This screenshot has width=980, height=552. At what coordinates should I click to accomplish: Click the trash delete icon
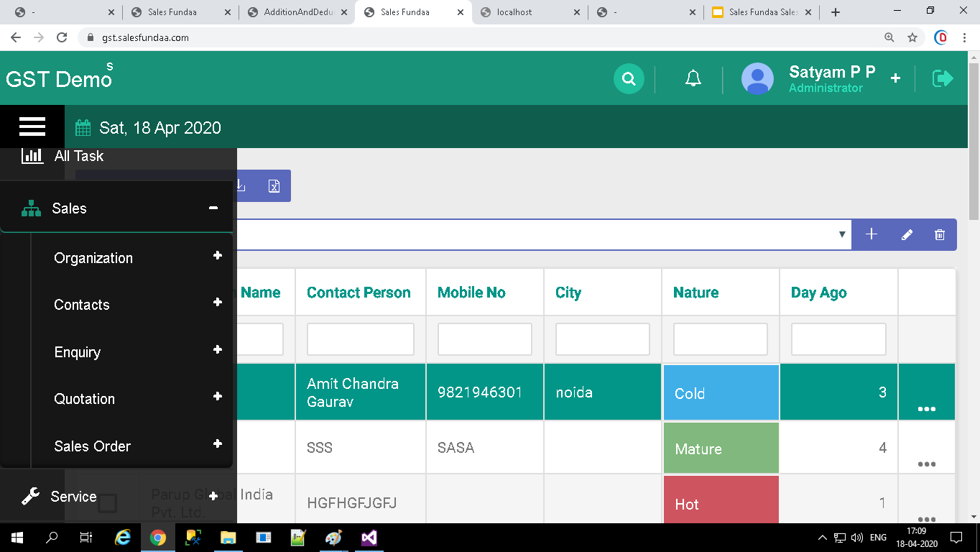pos(939,235)
